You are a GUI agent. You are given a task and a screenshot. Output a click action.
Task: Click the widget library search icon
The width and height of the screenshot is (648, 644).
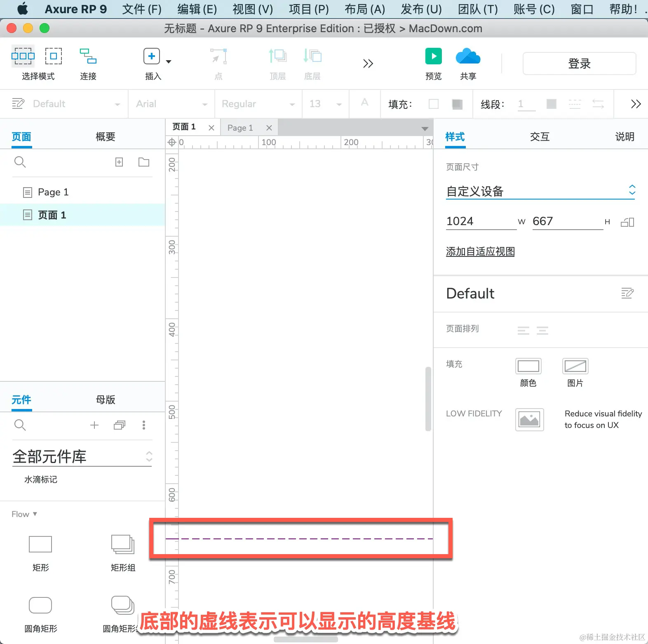(20, 425)
